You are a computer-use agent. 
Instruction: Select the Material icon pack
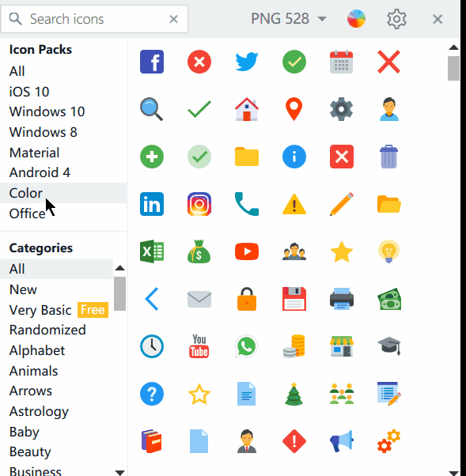[x=34, y=153]
